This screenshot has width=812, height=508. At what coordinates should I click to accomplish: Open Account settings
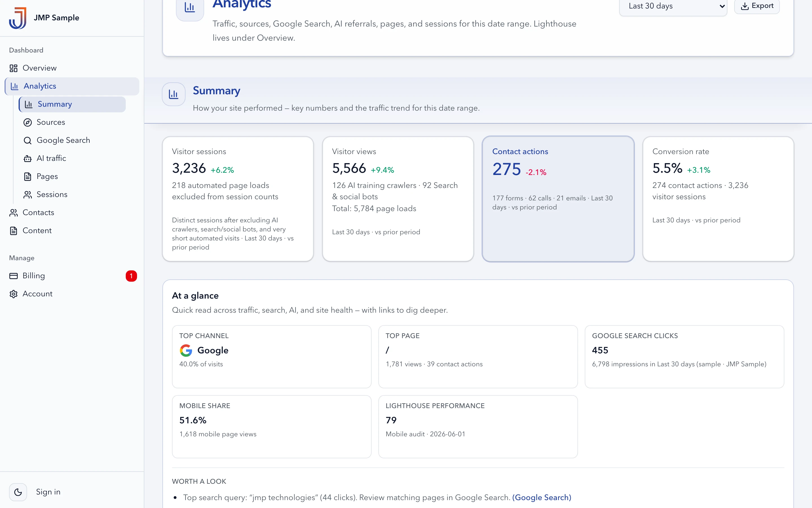coord(72,294)
